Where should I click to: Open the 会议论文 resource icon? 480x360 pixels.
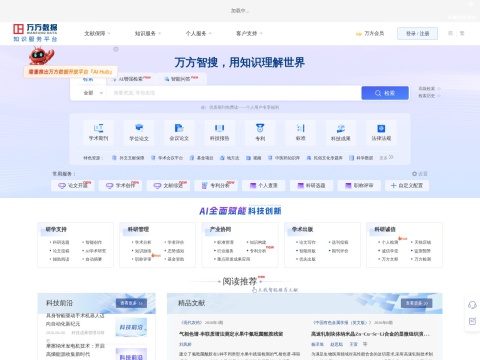pyautogui.click(x=179, y=132)
